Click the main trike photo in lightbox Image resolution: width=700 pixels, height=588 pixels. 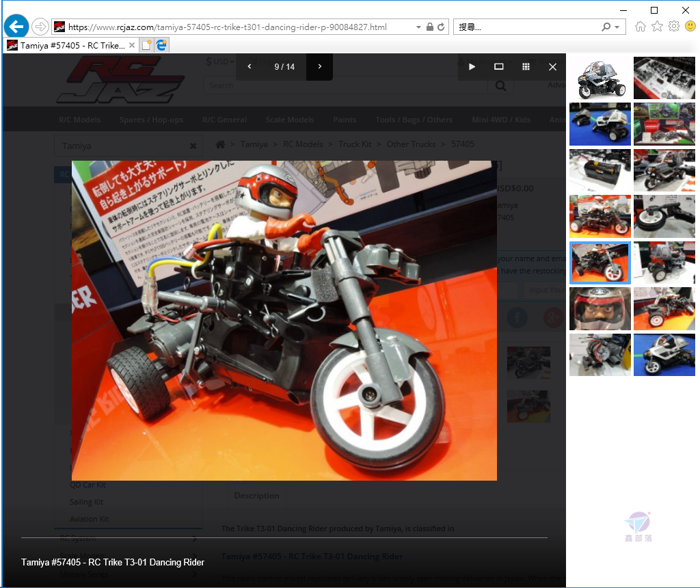(284, 321)
